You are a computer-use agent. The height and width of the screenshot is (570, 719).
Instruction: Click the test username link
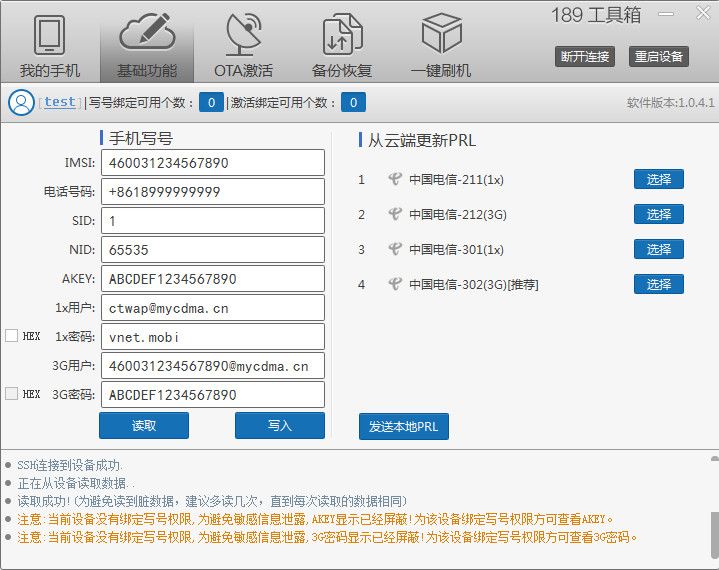[x=60, y=102]
